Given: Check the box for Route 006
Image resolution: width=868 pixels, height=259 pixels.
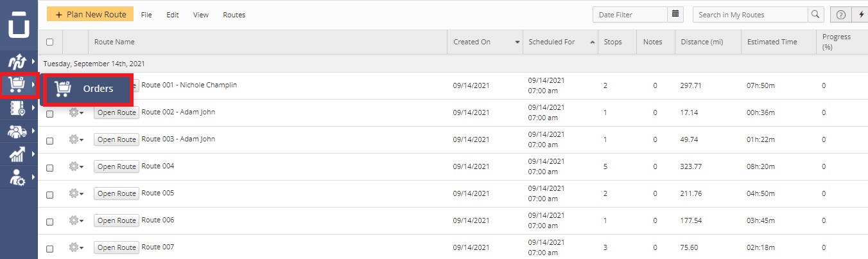Looking at the screenshot, I should 49,222.
